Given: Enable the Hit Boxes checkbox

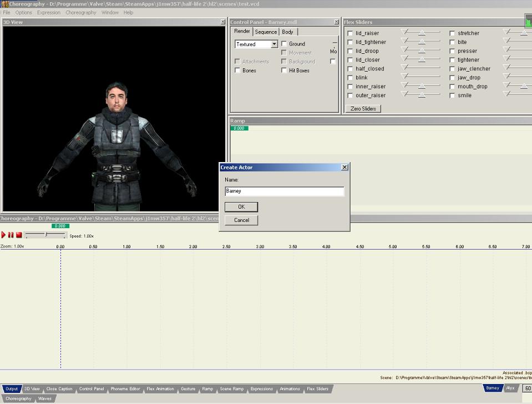Looking at the screenshot, I should coord(284,70).
